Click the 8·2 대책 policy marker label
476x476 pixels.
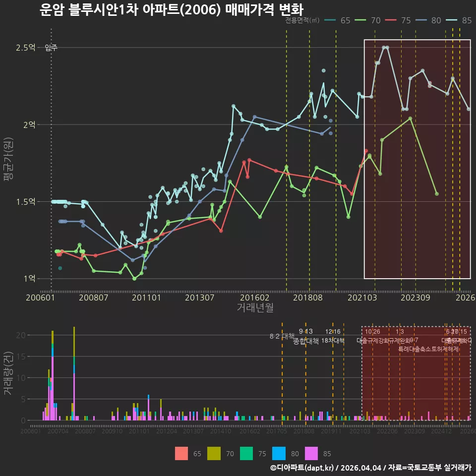coord(282,336)
